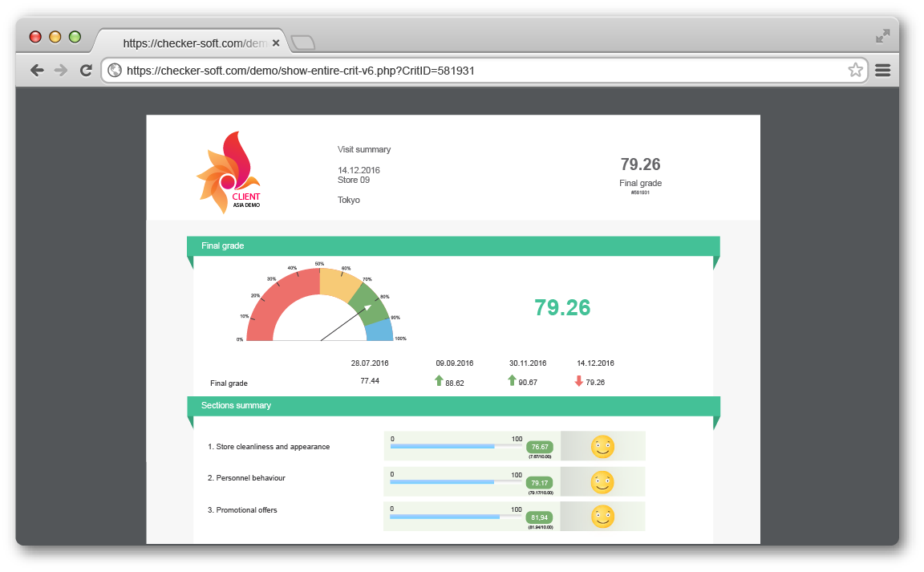
Task: Click the URL address field
Action: 481,71
